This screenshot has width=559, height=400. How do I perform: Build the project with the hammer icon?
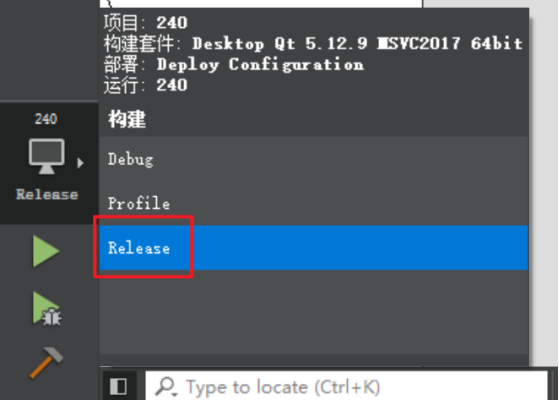tap(46, 362)
